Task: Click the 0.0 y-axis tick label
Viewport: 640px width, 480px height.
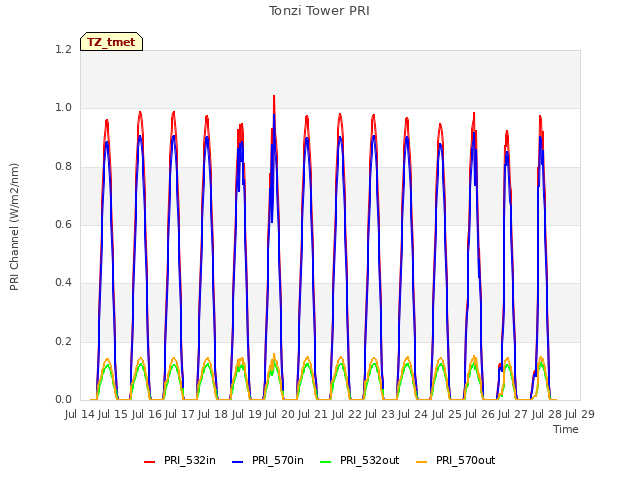Action: point(63,400)
